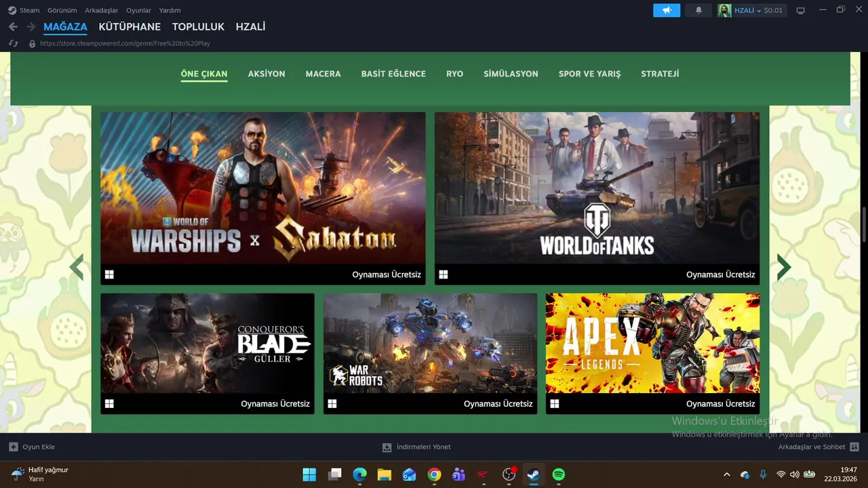This screenshot has height=488, width=868.
Task: Click the Steam logo in the title bar
Action: tap(12, 10)
